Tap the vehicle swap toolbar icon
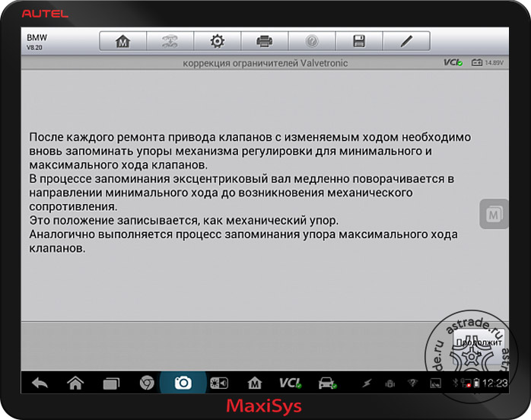 pyautogui.click(x=170, y=41)
